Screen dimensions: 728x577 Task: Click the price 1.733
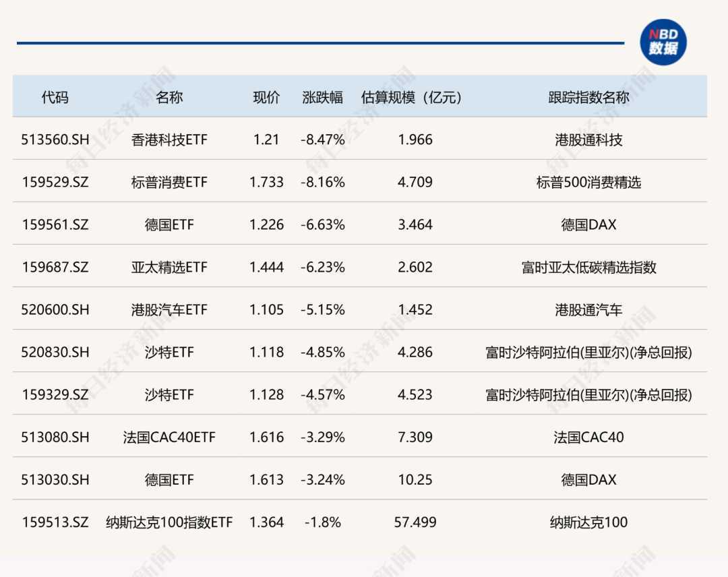pyautogui.click(x=266, y=182)
